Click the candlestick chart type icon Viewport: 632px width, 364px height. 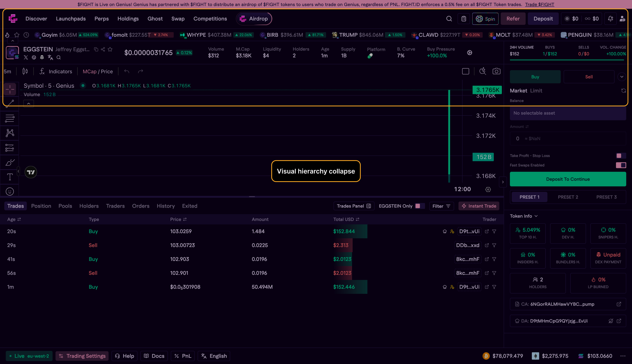tap(25, 72)
